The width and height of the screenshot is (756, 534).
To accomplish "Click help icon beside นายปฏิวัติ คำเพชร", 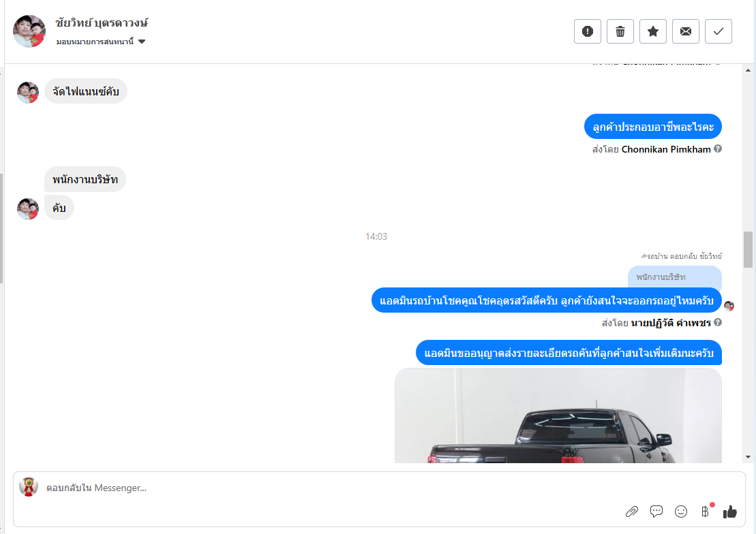I will tap(718, 322).
